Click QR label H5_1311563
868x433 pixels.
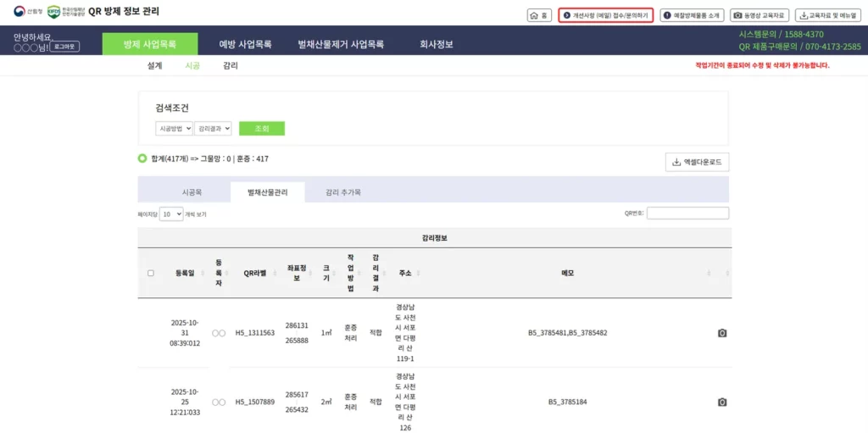[255, 333]
